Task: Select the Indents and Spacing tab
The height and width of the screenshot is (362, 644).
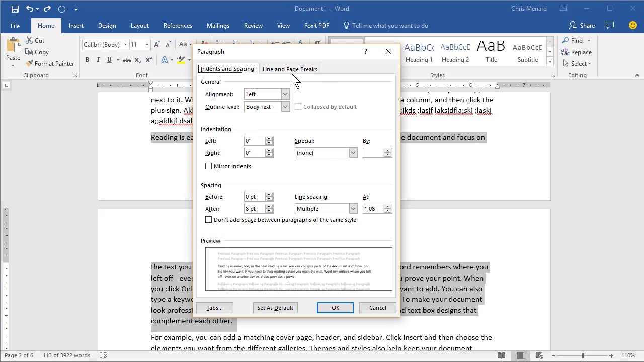Action: (x=227, y=69)
